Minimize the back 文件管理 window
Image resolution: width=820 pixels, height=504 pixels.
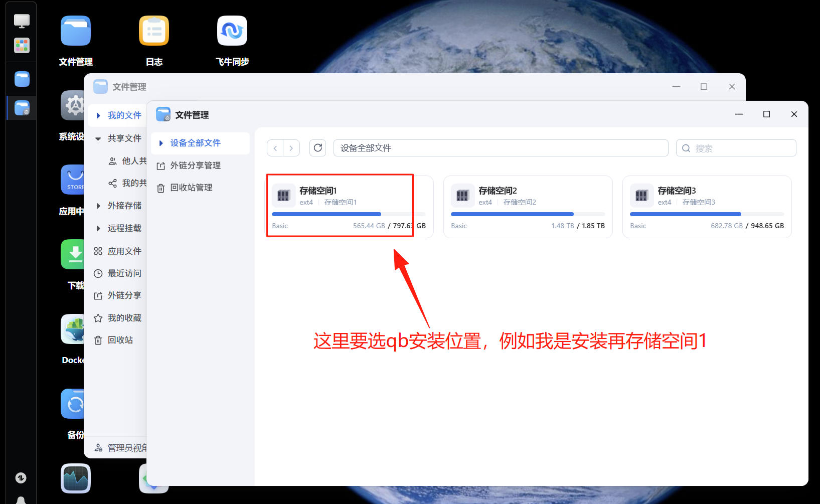(x=676, y=87)
